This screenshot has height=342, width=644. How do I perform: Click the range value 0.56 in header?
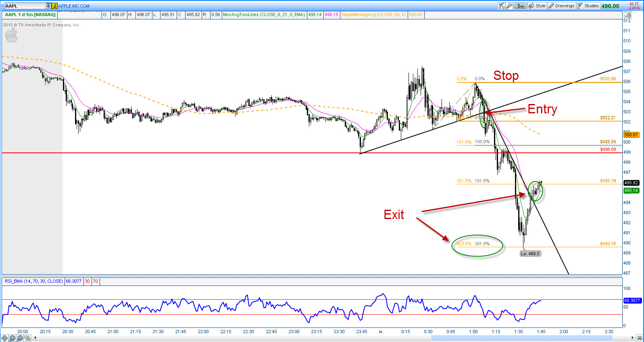[x=216, y=15]
